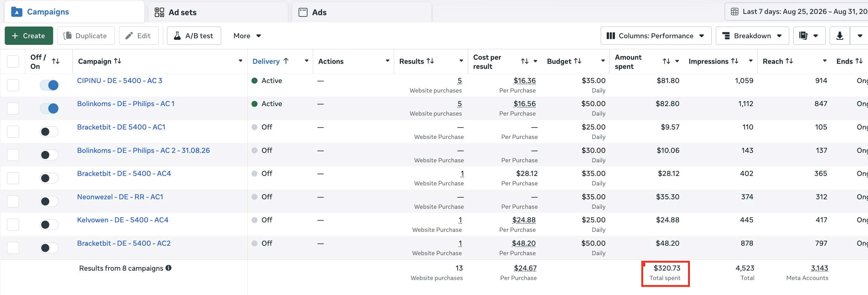Toggle off CIPINU - DE - 5400 - AC 3 campaign
Screen dimensions: 868x295
[x=49, y=85]
